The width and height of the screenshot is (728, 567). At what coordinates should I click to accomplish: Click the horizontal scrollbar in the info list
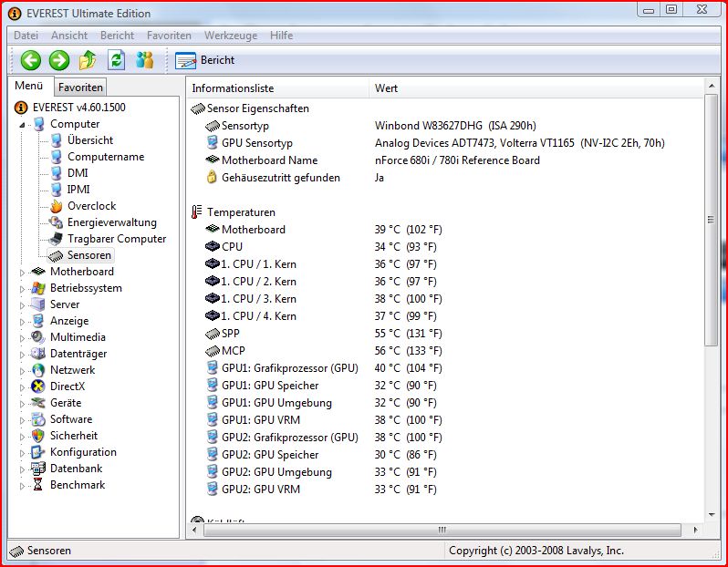coord(438,529)
